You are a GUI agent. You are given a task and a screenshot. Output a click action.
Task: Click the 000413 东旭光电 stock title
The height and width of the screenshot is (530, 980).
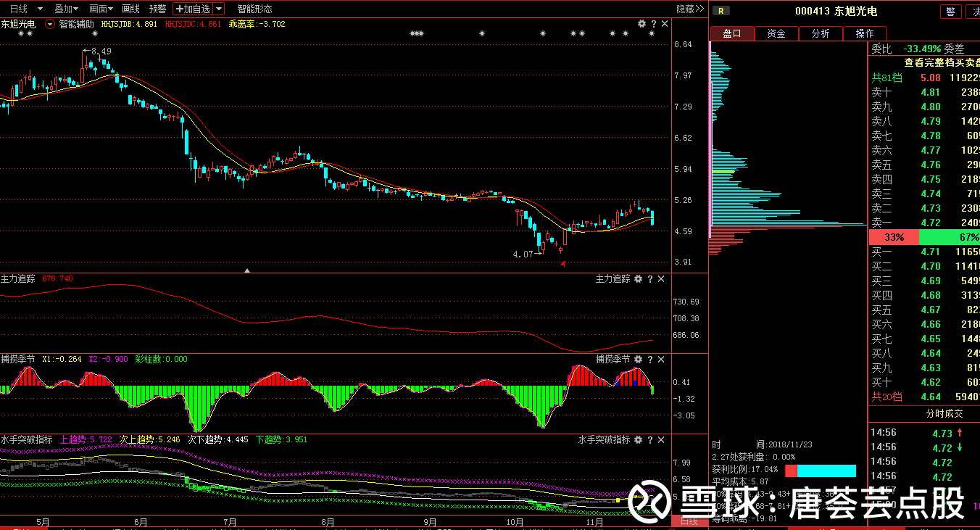coord(836,11)
